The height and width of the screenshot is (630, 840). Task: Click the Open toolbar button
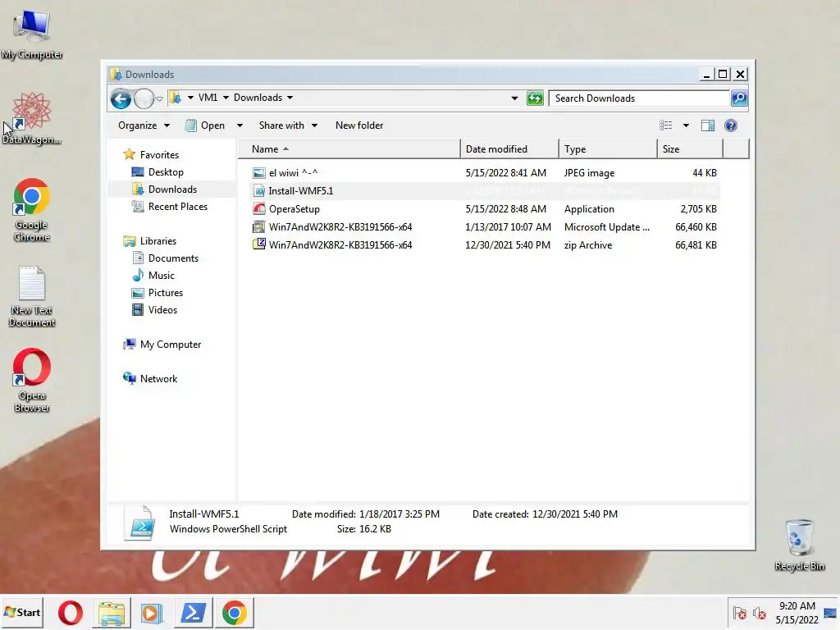(x=205, y=126)
